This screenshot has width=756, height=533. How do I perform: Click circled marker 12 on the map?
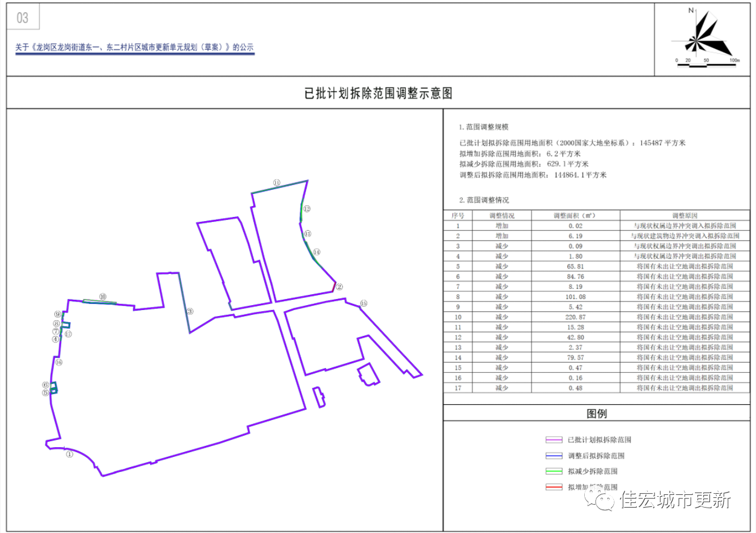pos(307,209)
